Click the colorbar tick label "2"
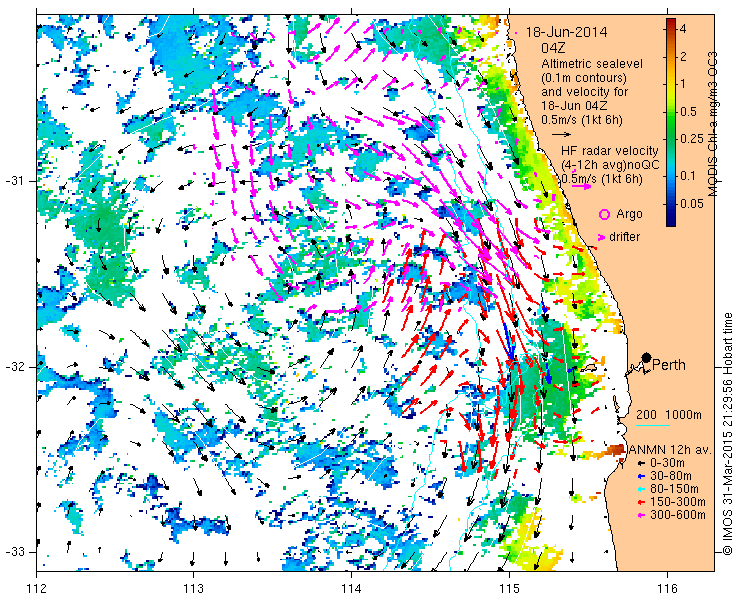The image size is (740, 600). 683,57
